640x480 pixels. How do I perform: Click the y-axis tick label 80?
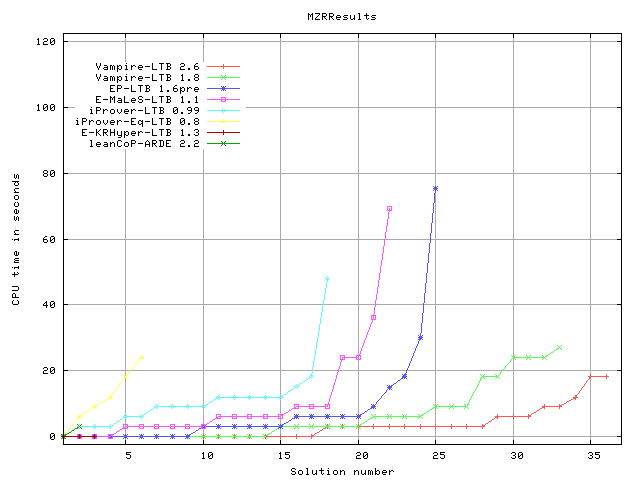[x=49, y=173]
